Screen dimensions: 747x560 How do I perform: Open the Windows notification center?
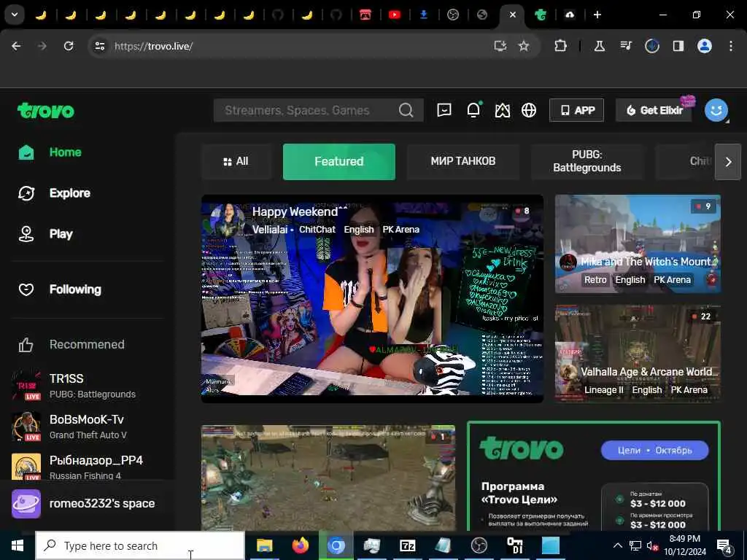point(724,545)
